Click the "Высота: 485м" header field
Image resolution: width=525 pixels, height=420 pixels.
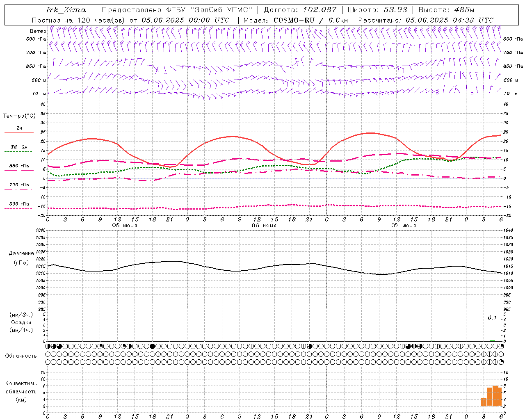click(446, 10)
